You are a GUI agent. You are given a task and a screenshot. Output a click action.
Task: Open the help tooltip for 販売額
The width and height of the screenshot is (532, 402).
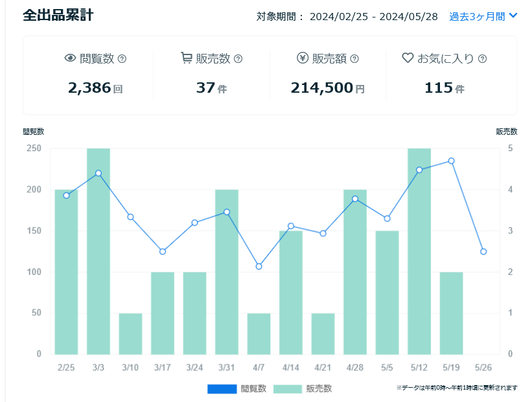[x=354, y=58]
